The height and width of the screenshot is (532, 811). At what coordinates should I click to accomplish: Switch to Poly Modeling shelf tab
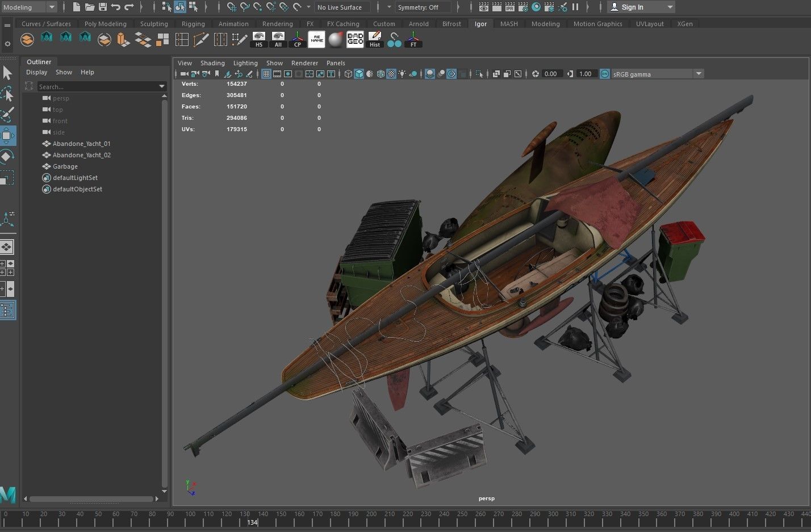(105, 24)
